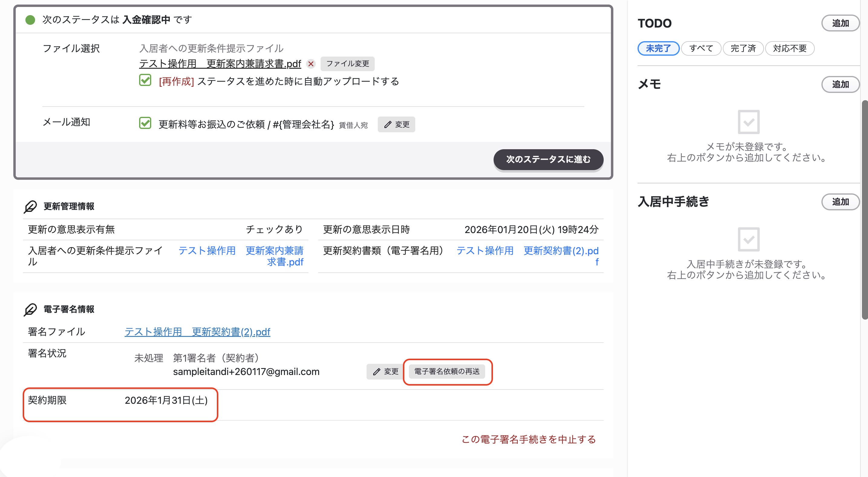The height and width of the screenshot is (477, 868).
Task: Click the メモが未登録です message text
Action: [747, 146]
